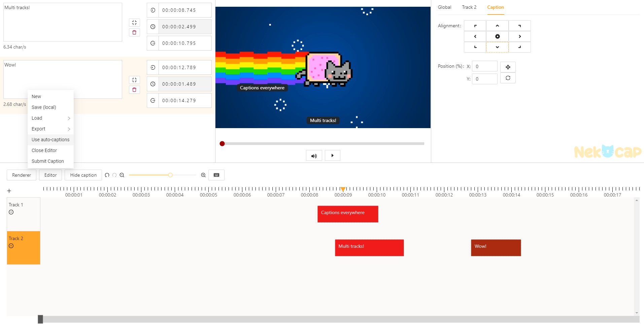Choose 'Use auto-captions' from the menu
This screenshot has width=644, height=324.
(x=50, y=140)
